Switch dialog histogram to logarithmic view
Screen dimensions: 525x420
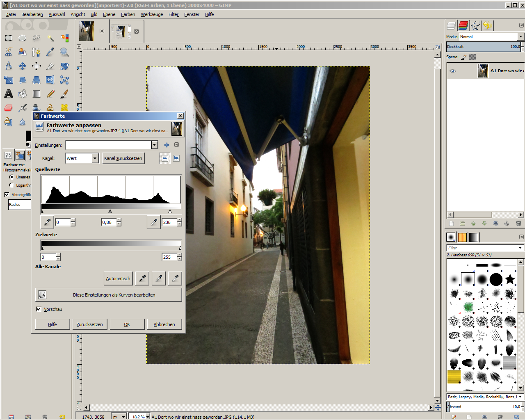point(176,158)
